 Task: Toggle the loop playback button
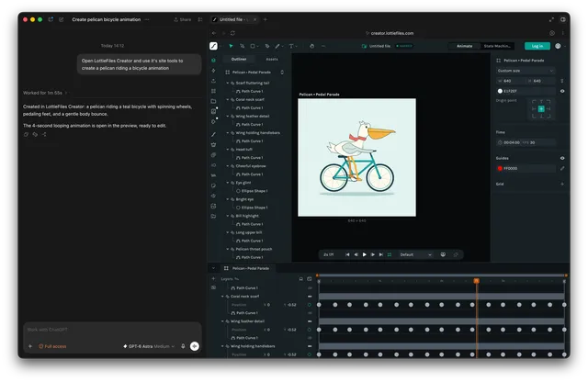(x=390, y=254)
